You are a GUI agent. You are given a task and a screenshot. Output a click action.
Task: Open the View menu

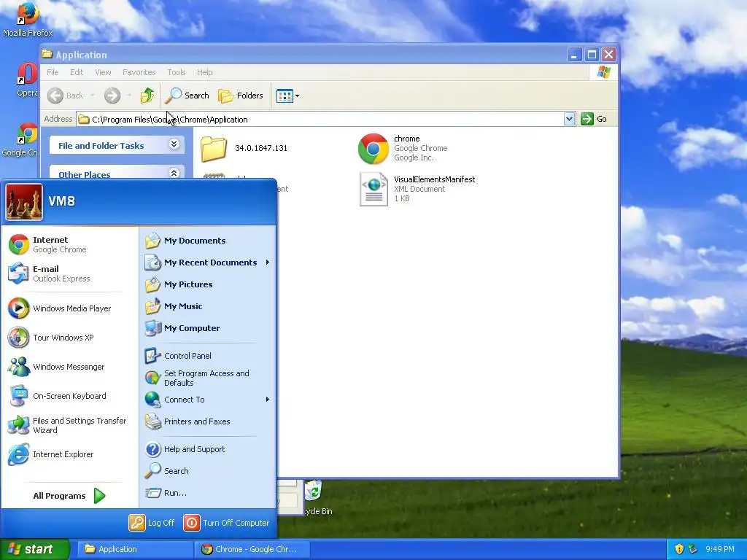(103, 72)
